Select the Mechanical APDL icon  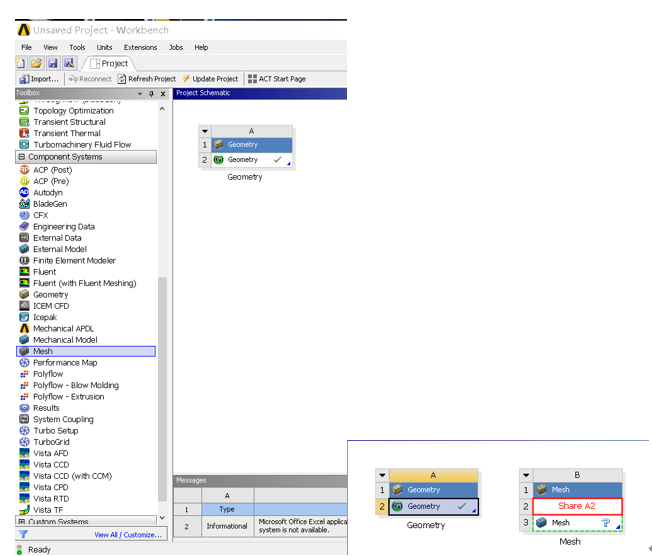point(24,329)
